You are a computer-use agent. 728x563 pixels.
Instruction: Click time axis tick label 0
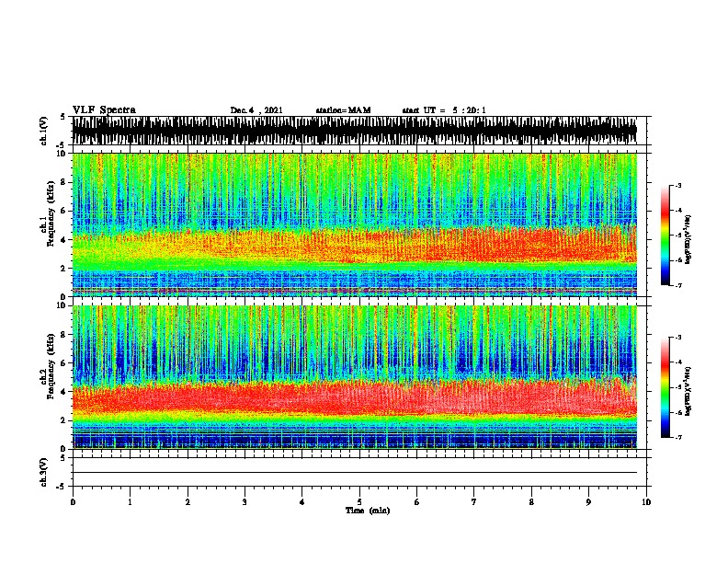(73, 502)
